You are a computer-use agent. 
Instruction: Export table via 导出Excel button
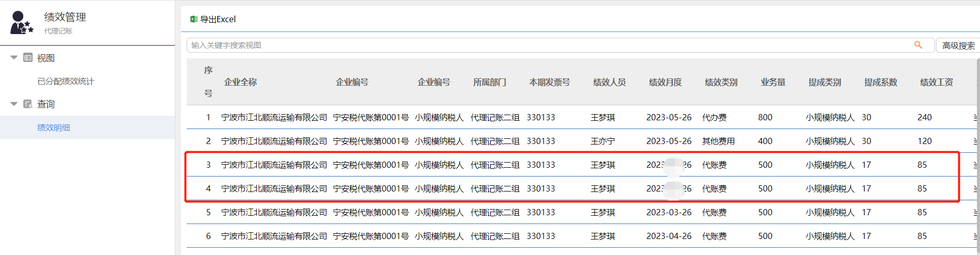pos(213,19)
